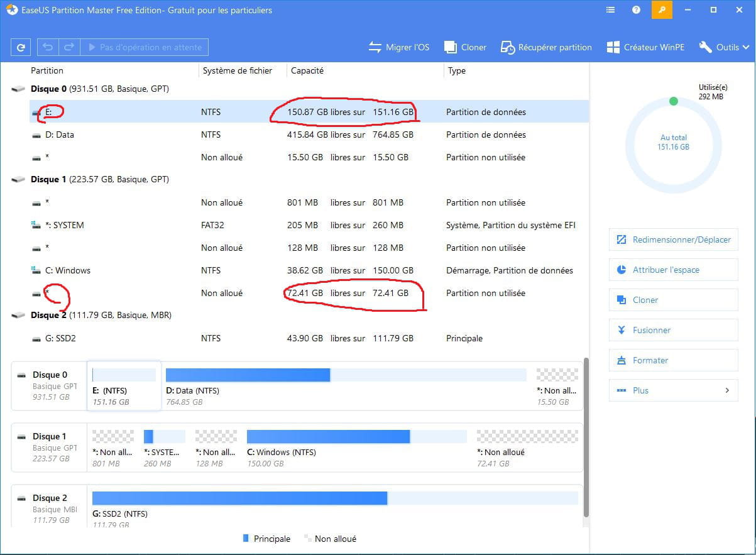Image resolution: width=756 pixels, height=555 pixels.
Task: Click the task list icon in title bar
Action: pyautogui.click(x=611, y=10)
